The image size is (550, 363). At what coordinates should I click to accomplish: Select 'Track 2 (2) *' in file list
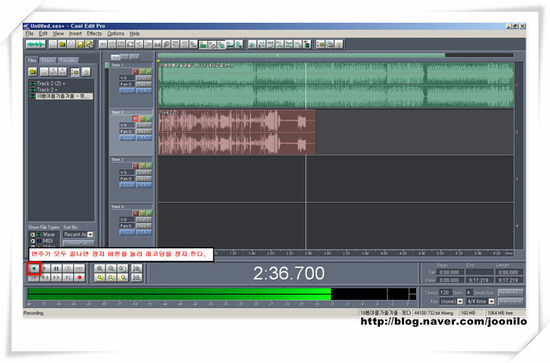pos(51,83)
